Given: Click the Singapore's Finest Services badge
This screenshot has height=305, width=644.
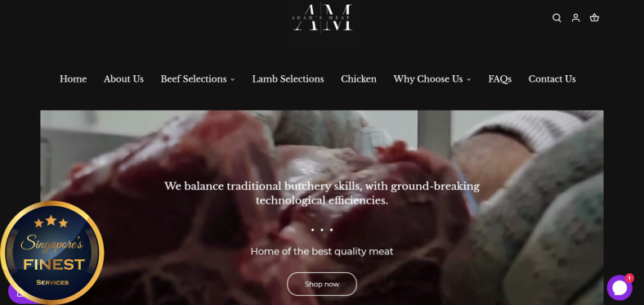Looking at the screenshot, I should [51, 253].
